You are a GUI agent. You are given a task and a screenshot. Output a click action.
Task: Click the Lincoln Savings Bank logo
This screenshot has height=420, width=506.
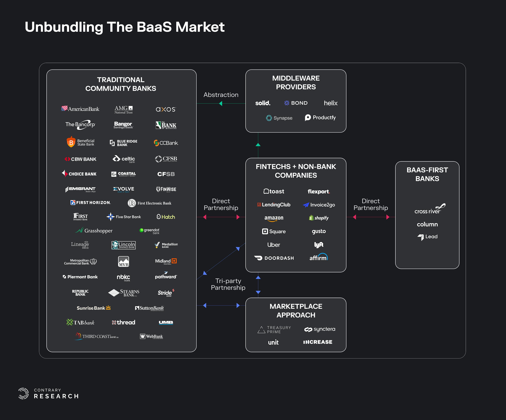pos(123,245)
